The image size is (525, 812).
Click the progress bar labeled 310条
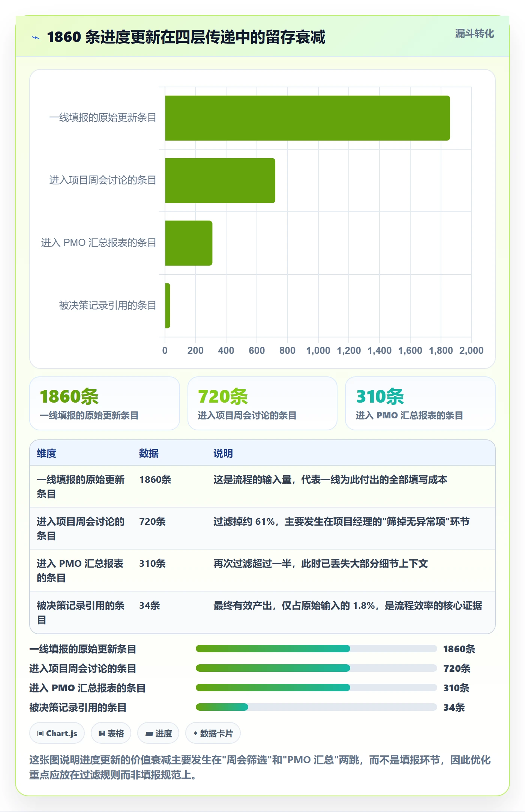click(x=316, y=688)
